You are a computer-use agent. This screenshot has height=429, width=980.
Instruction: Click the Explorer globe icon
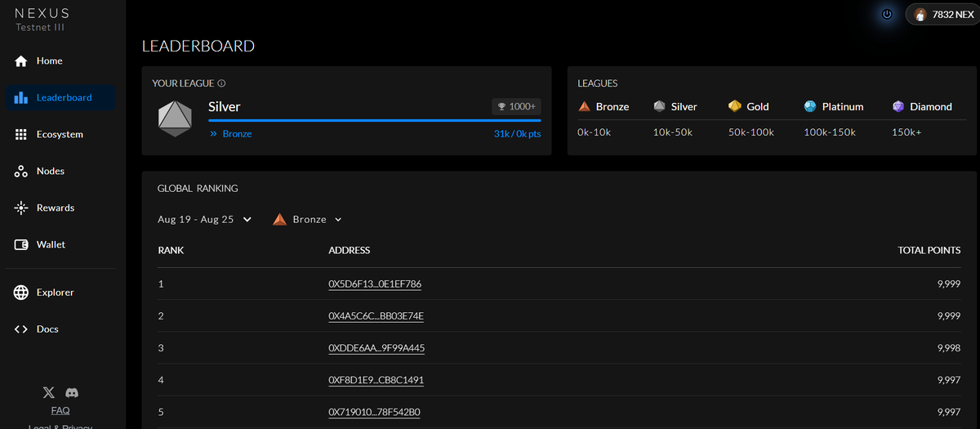pyautogui.click(x=21, y=293)
